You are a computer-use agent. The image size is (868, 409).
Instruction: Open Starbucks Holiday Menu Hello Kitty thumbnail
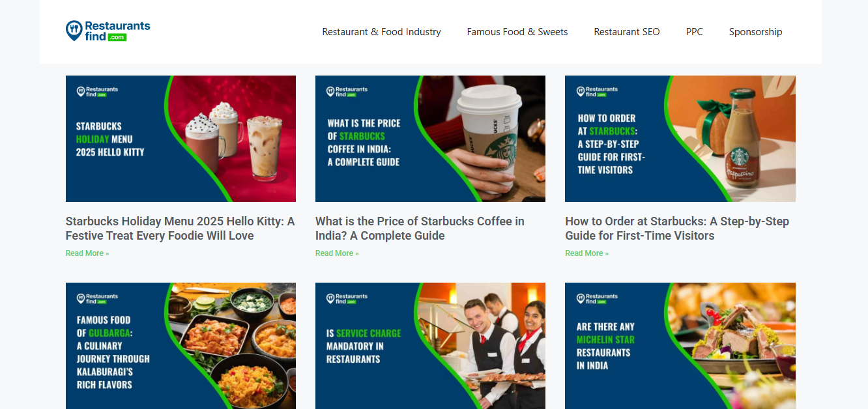point(181,139)
